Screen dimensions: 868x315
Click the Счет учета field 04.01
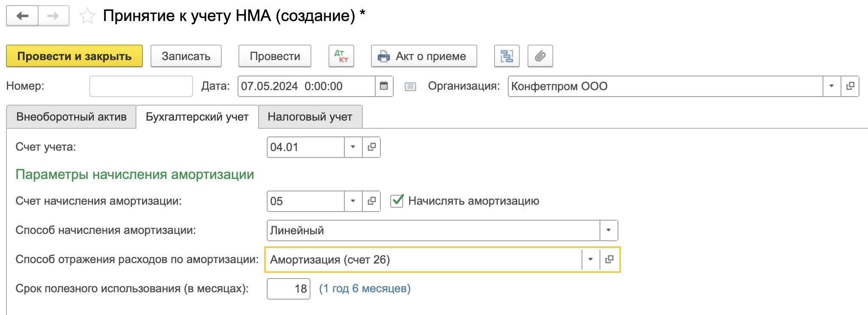pyautogui.click(x=306, y=147)
